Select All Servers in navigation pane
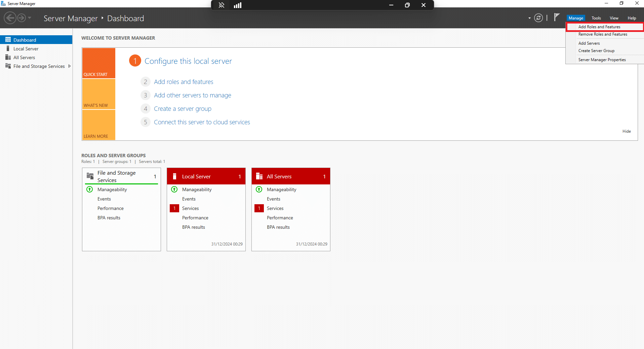This screenshot has width=644, height=349. pos(24,57)
